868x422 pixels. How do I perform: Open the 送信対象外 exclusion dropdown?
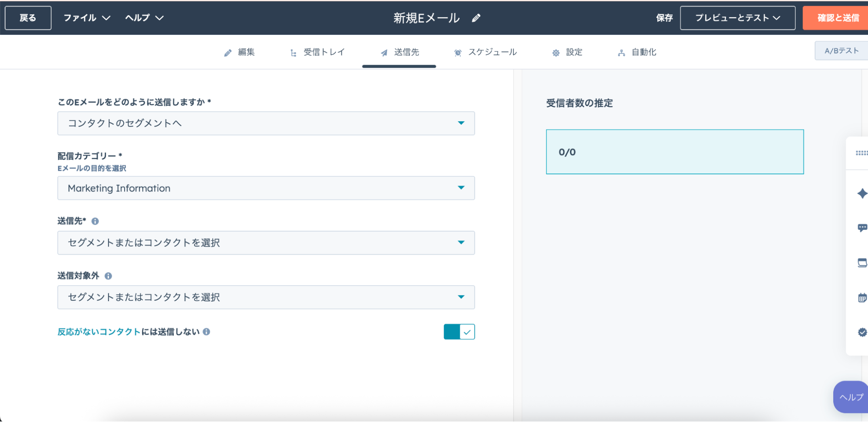[x=266, y=297]
